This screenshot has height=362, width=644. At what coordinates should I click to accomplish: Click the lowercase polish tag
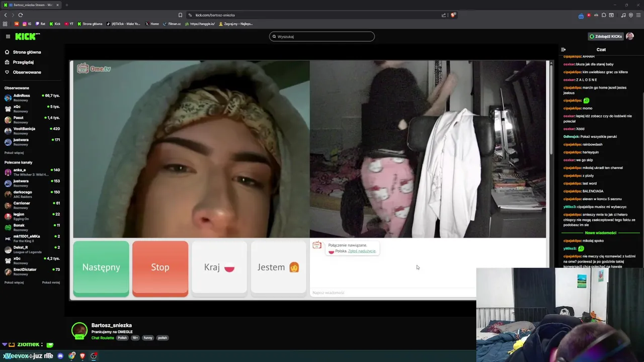click(x=162, y=338)
